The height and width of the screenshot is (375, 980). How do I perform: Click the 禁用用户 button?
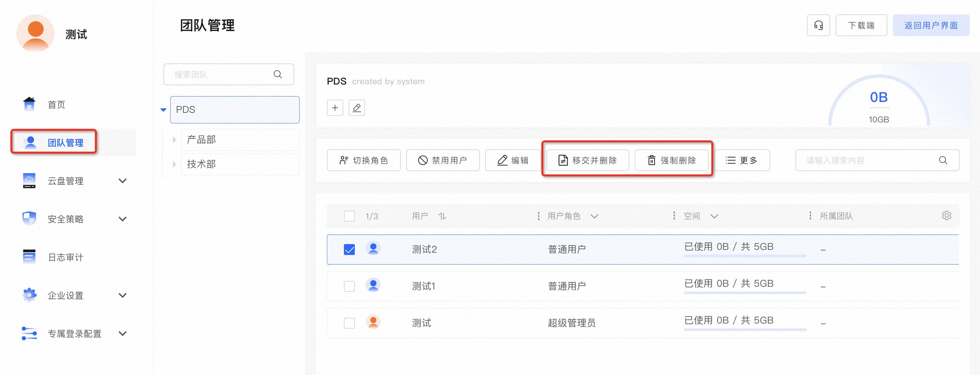442,160
